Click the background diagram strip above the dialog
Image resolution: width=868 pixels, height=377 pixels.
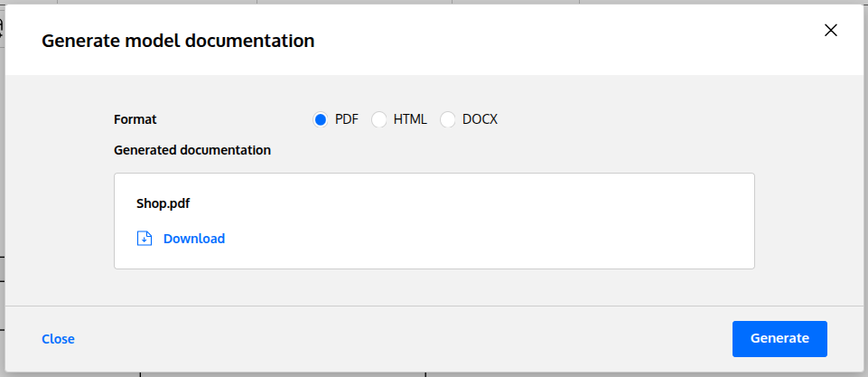[x=361, y=2]
